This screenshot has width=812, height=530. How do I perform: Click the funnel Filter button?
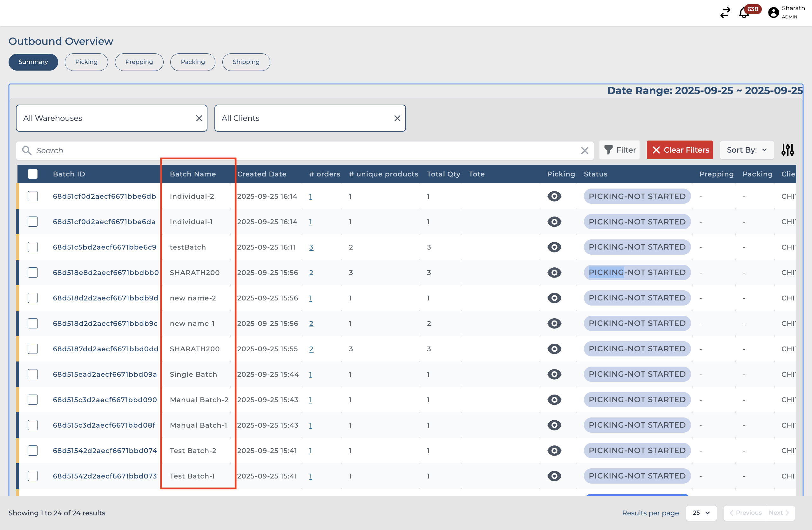(619, 150)
